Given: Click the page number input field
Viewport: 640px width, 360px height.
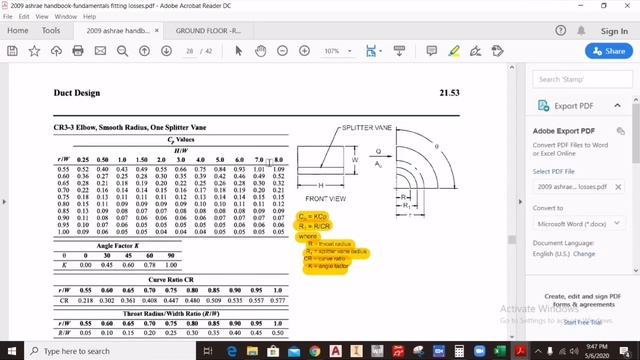Looking at the screenshot, I should click(189, 51).
